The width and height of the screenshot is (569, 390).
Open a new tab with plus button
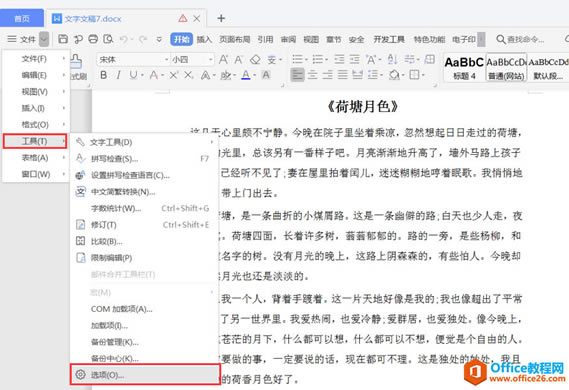pyautogui.click(x=221, y=18)
